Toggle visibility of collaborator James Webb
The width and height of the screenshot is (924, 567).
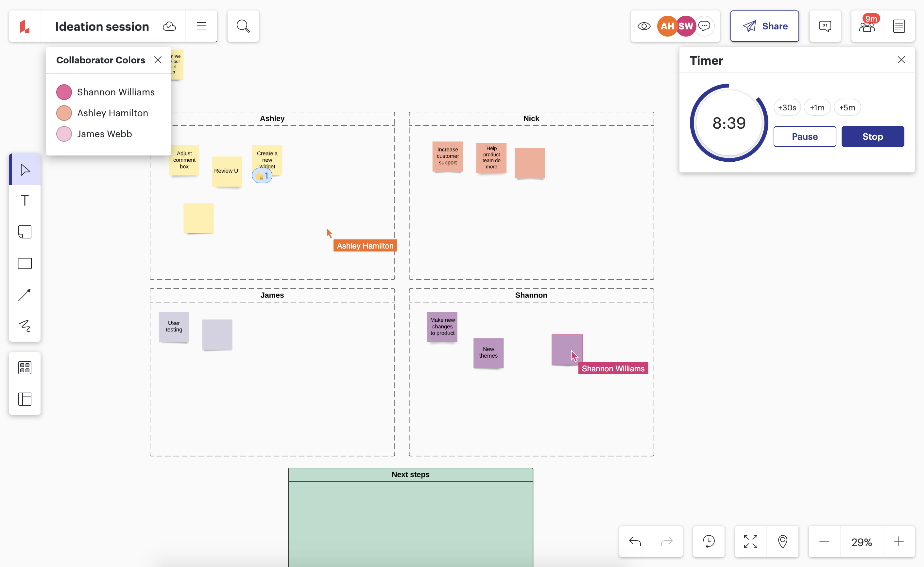tap(63, 134)
